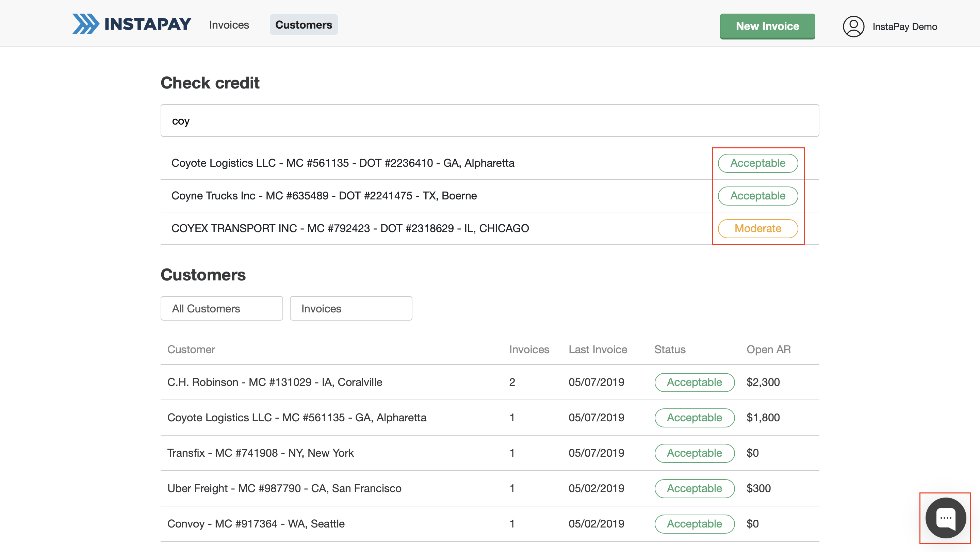Open the Invoices filter dropdown

351,309
